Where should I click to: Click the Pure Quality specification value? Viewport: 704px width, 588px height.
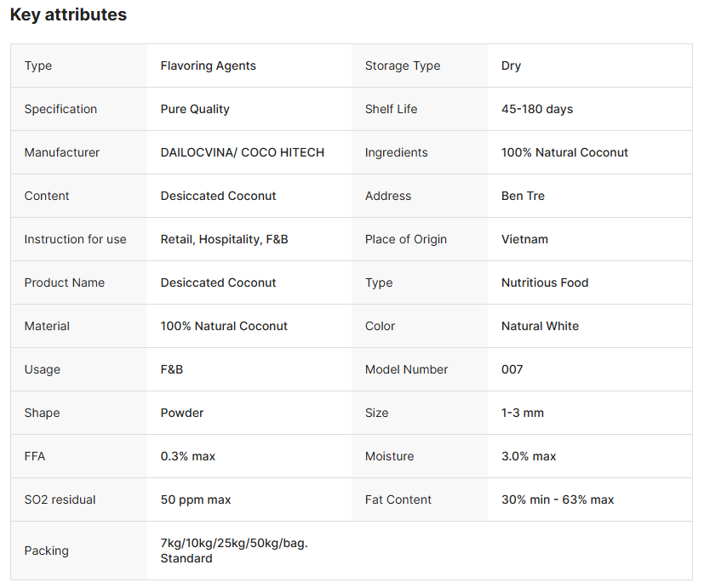(x=195, y=109)
